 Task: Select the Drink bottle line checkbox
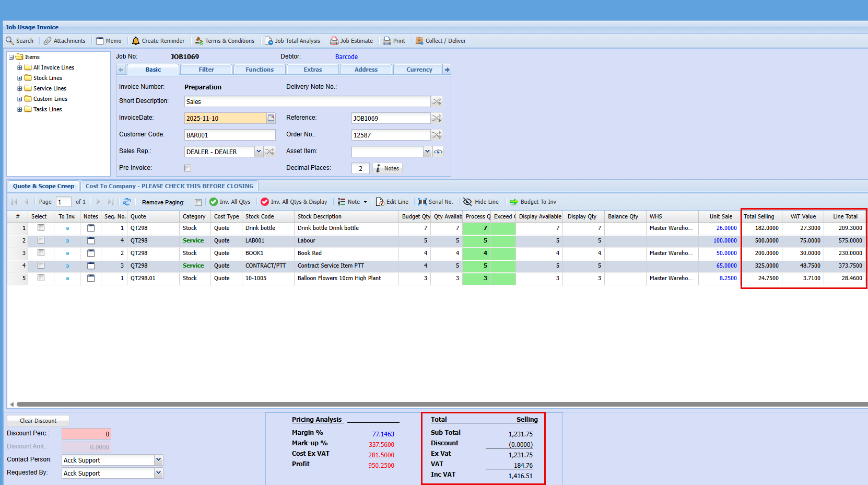[41, 228]
